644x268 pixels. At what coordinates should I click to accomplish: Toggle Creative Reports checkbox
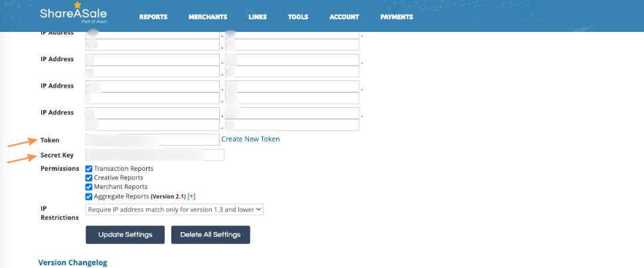point(89,178)
